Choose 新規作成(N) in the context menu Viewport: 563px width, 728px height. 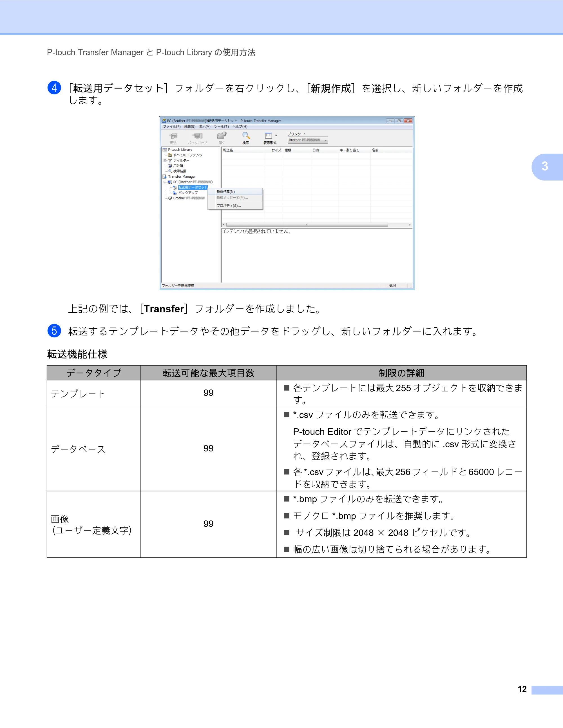point(235,192)
